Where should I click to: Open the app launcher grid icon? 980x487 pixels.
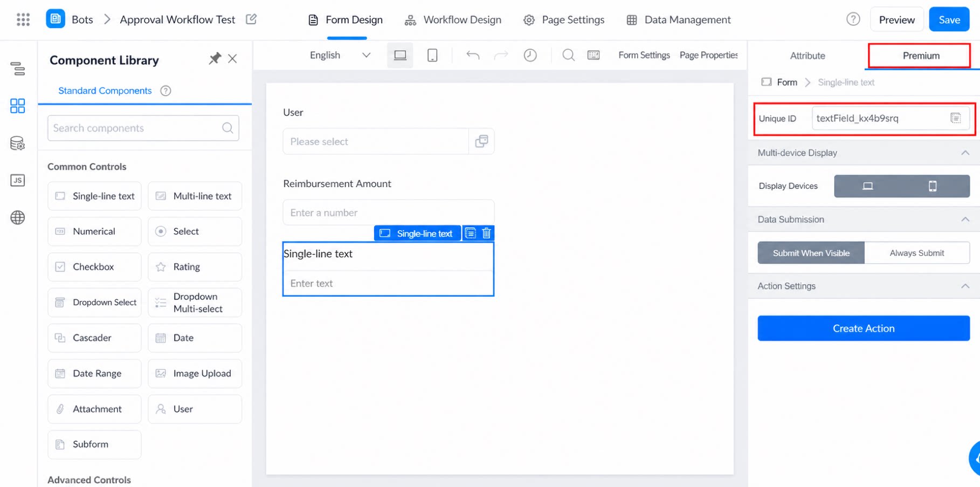23,19
